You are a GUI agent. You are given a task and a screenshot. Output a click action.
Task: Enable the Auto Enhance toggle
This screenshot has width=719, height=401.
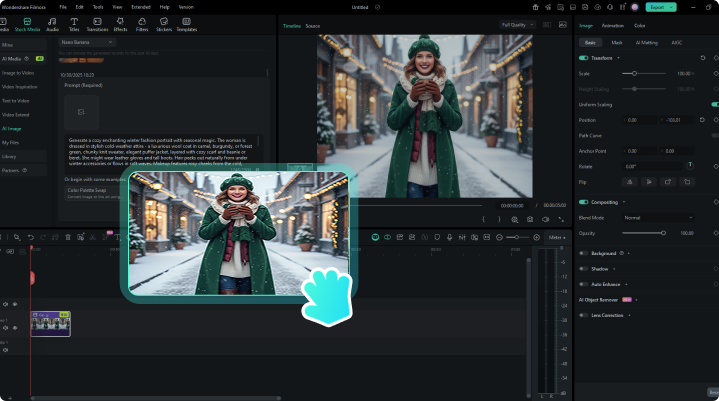pos(583,284)
